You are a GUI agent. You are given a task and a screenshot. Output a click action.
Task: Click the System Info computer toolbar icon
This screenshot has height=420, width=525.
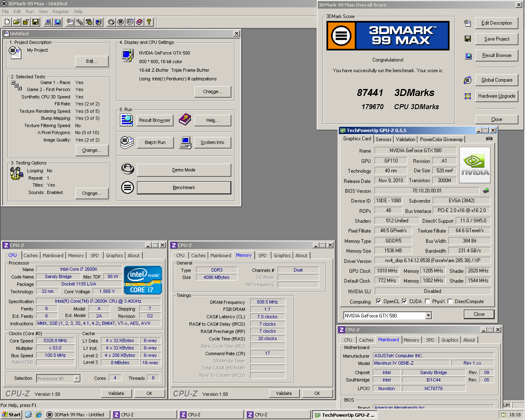(48, 22)
